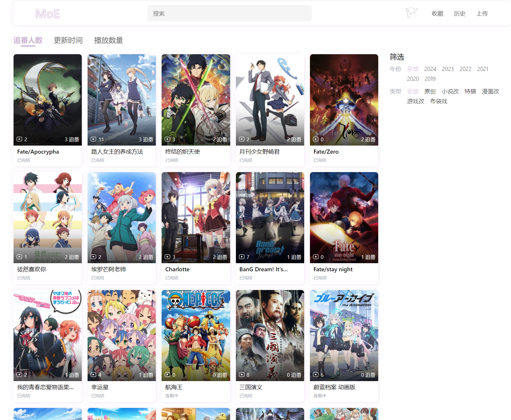Open the 幸运星 poster
The width and height of the screenshot is (511, 420).
pyautogui.click(x=122, y=336)
